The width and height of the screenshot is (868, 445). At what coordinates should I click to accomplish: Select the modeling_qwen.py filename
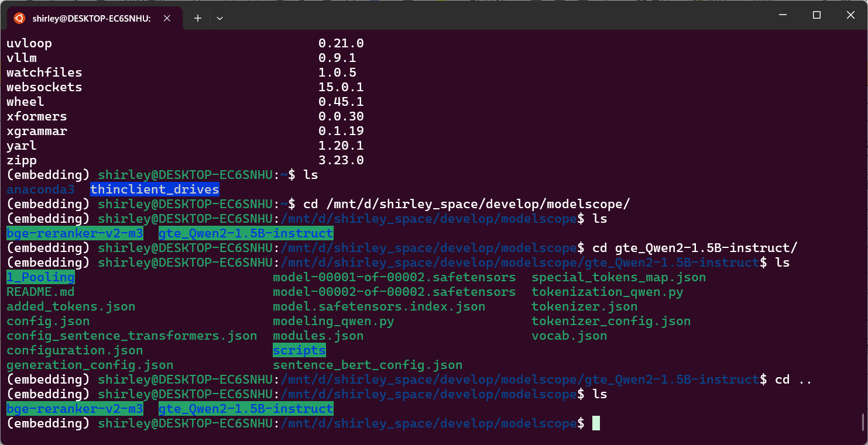[x=333, y=320]
